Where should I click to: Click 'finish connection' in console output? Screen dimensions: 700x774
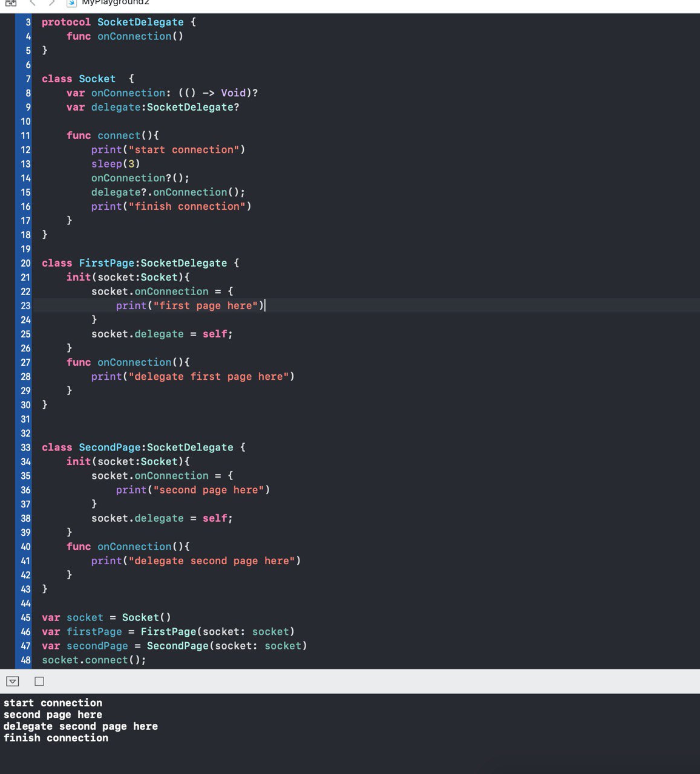click(56, 738)
